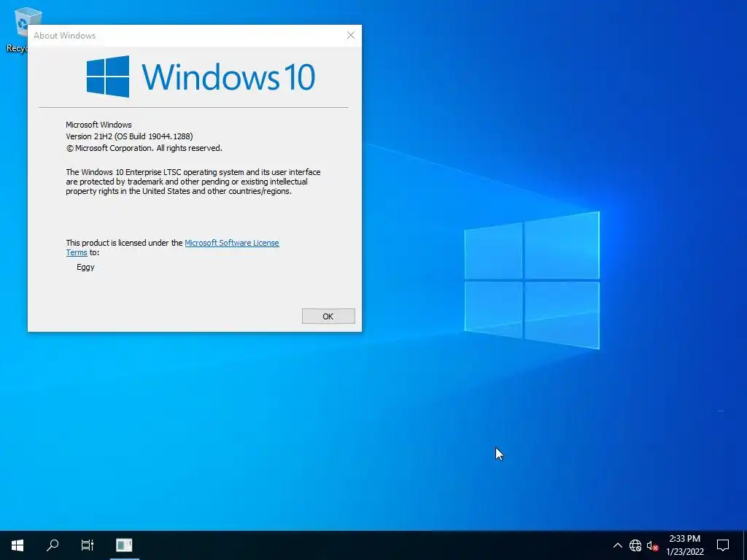Image resolution: width=747 pixels, height=560 pixels.
Task: Open the Action Center notifications icon
Action: coord(723,545)
